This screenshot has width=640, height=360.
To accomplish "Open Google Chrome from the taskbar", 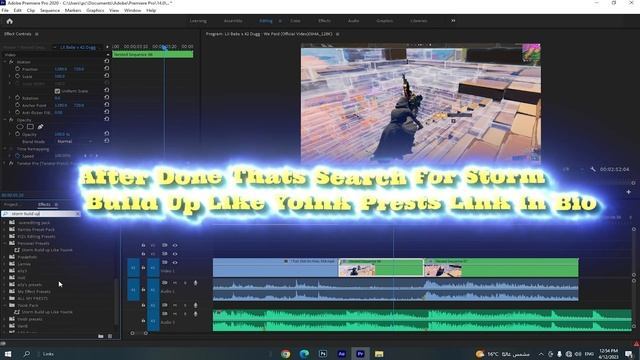I will 286,353.
